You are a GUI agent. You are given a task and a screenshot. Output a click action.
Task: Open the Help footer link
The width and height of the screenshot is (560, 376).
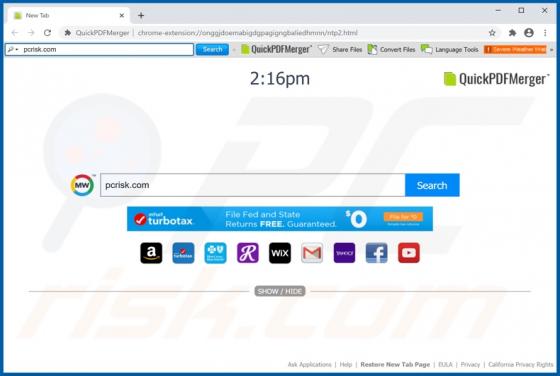pyautogui.click(x=346, y=365)
